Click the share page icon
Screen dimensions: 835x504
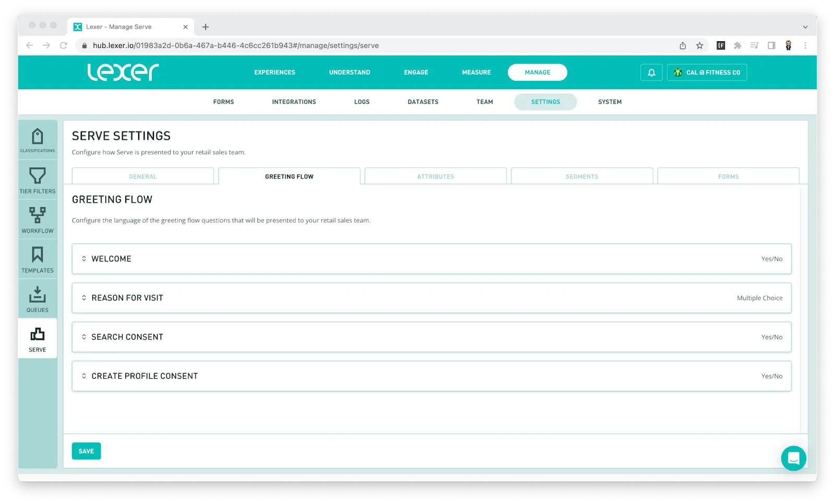(x=683, y=45)
